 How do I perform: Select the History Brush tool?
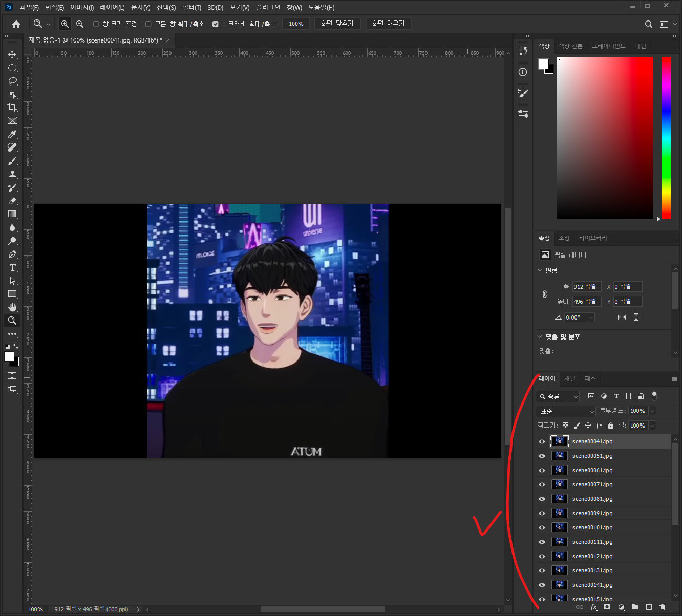click(12, 187)
